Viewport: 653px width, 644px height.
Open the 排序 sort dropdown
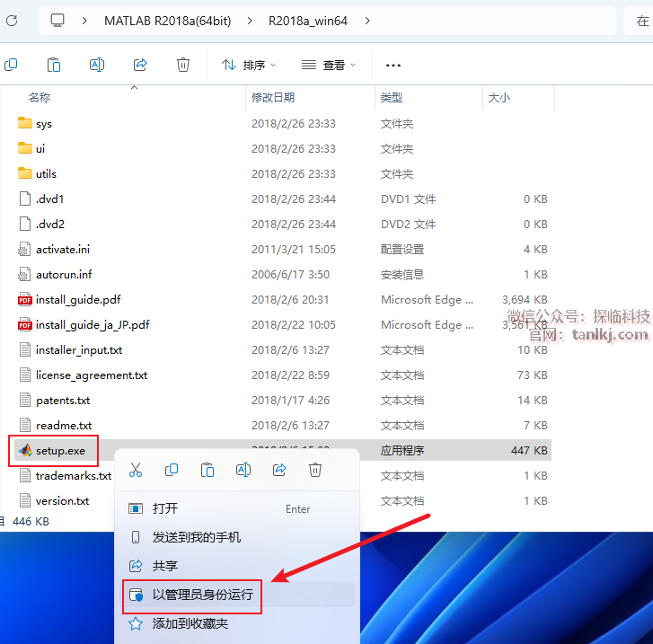point(249,65)
